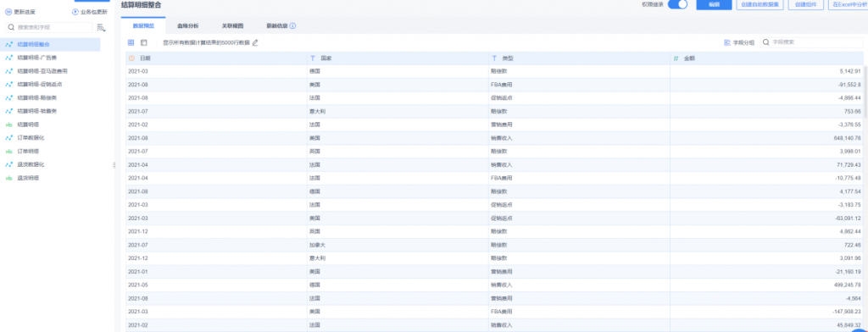The width and height of the screenshot is (868, 332).
Task: Switch to the 关联视图 tab
Action: coord(232,26)
